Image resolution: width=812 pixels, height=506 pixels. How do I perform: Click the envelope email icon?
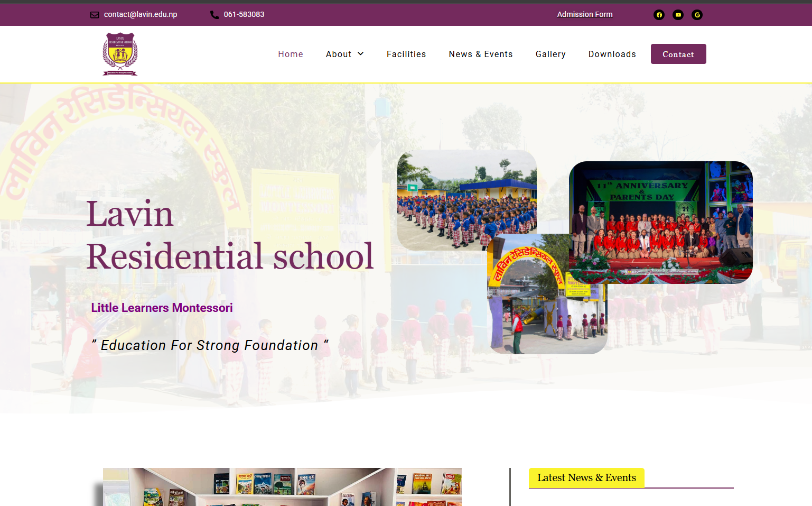point(95,15)
